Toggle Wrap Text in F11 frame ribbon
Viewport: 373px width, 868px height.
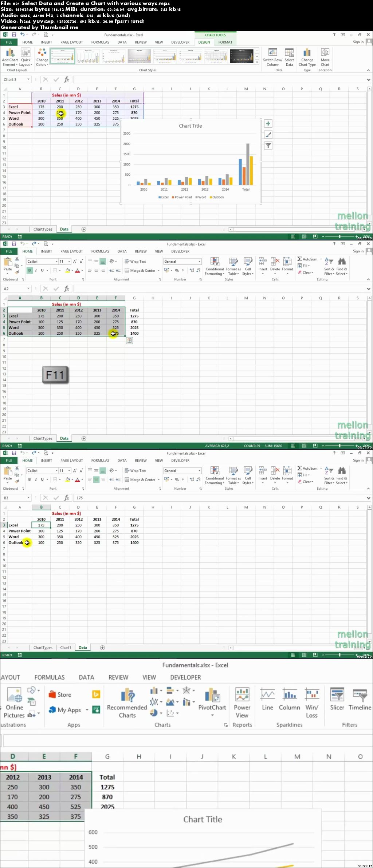pyautogui.click(x=135, y=262)
